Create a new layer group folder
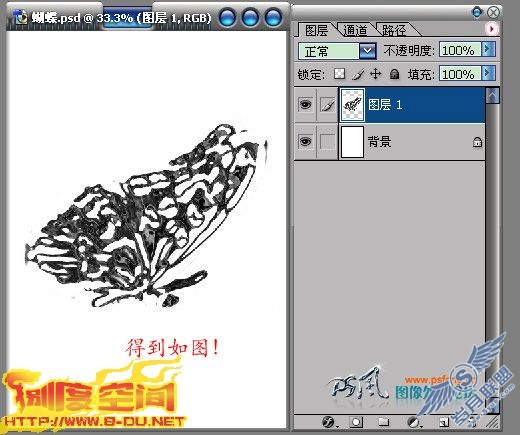520x435 pixels. pos(384,422)
